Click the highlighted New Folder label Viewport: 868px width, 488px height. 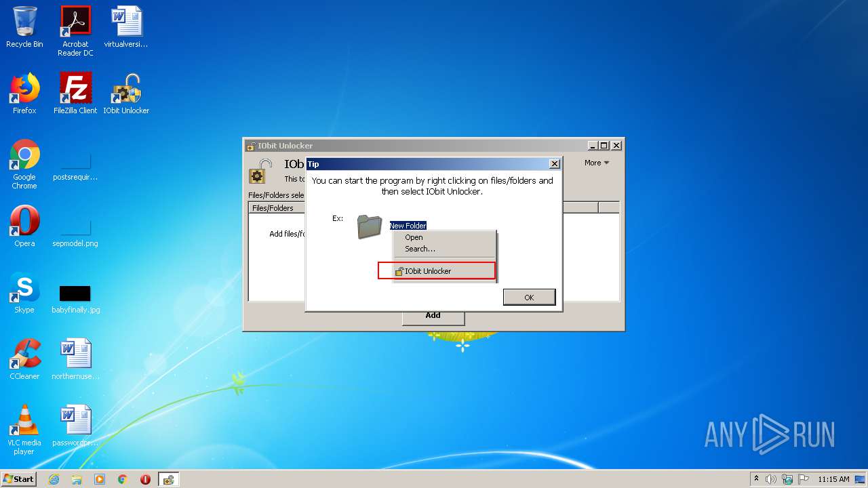tap(408, 226)
